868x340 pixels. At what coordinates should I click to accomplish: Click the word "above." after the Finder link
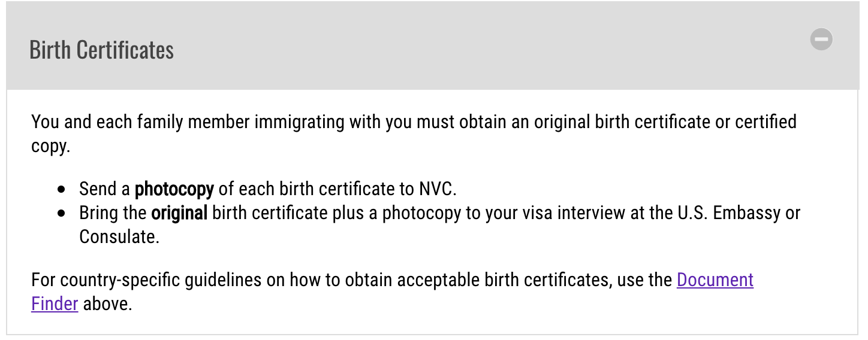107,303
